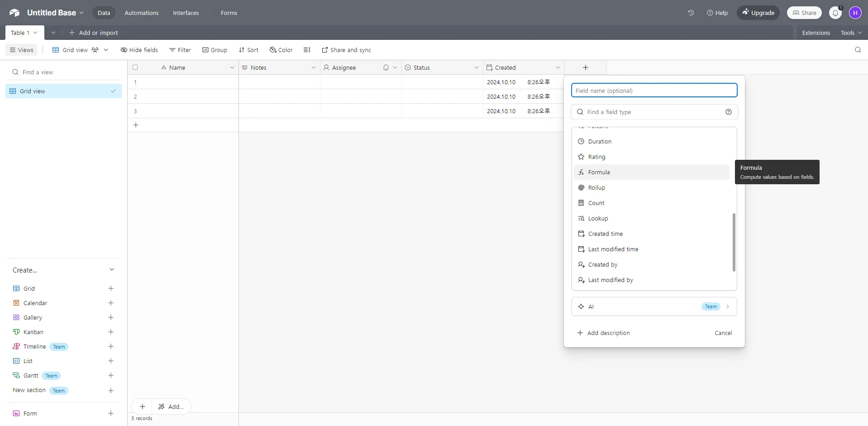This screenshot has width=868, height=426.
Task: Select Formula field type
Action: pos(599,172)
